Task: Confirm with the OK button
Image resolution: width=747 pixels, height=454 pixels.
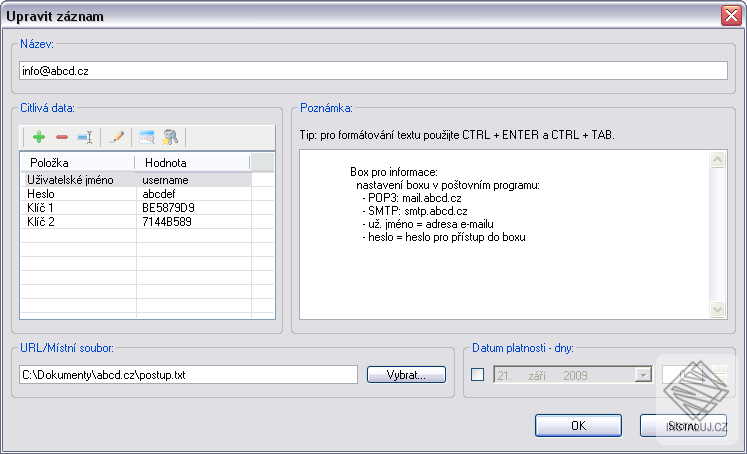Action: pos(578,425)
